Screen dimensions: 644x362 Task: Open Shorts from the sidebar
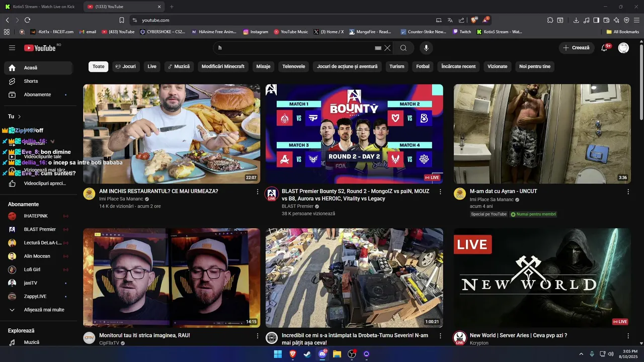[38, 81]
